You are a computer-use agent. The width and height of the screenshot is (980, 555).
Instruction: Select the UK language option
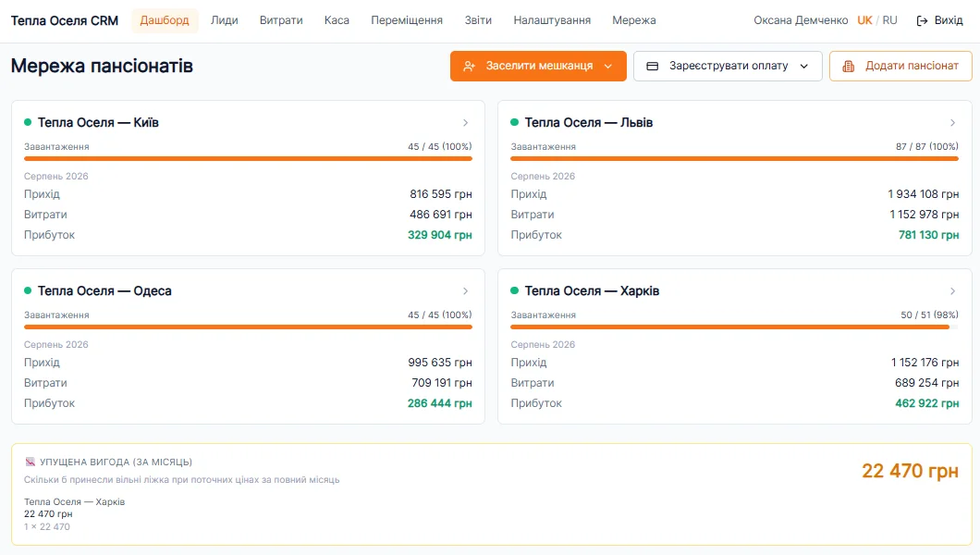point(865,20)
